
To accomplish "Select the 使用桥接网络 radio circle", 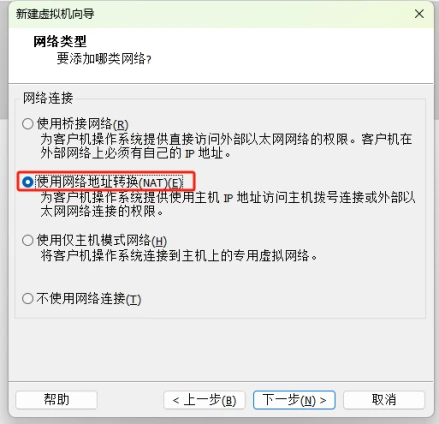I will point(28,124).
